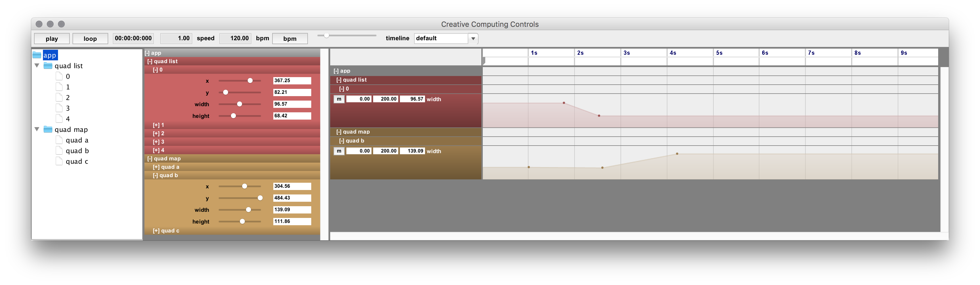The image size is (980, 285).
Task: Click the app folder icon in tree
Action: pyautogui.click(x=37, y=55)
